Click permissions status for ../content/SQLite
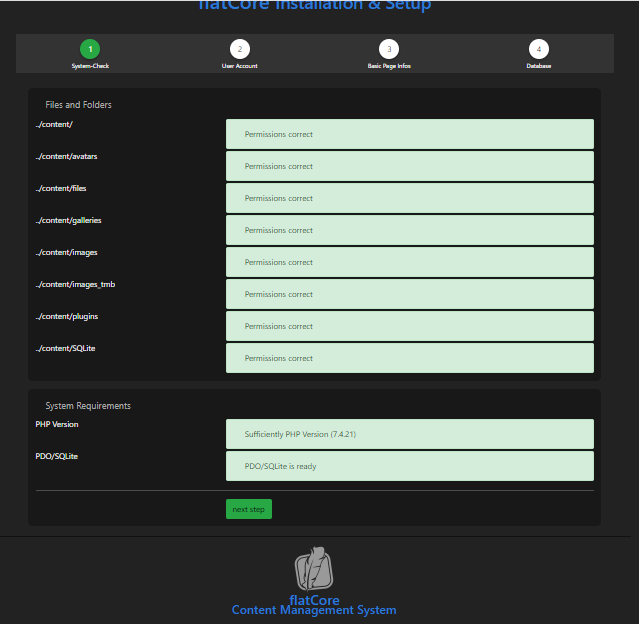Viewport: 639px width, 624px height. tap(409, 358)
